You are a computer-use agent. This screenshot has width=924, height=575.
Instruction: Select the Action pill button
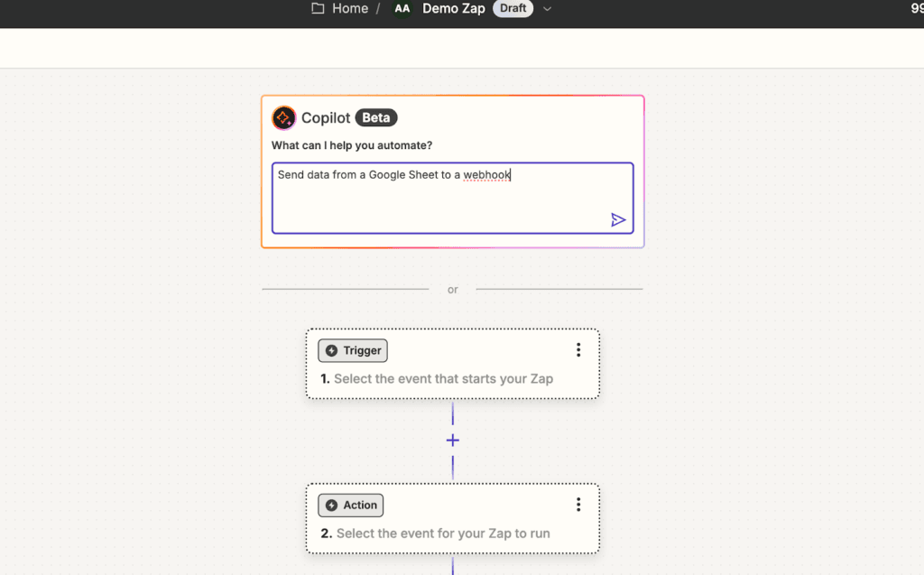tap(350, 505)
